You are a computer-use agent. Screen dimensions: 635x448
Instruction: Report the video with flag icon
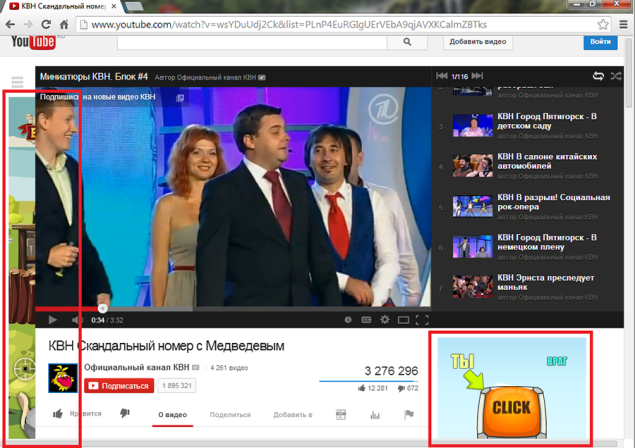click(x=409, y=414)
